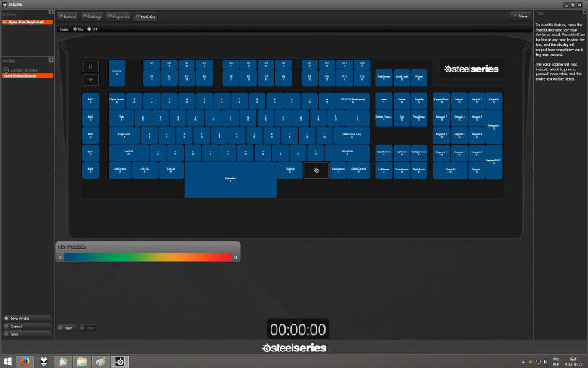Click the F12 key on keyboard map

pos(362,78)
